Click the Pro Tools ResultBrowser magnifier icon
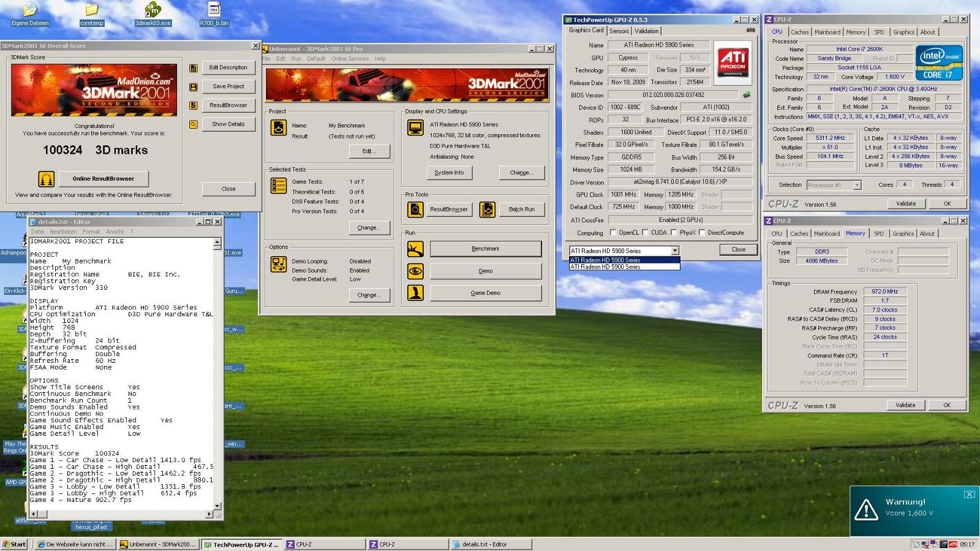 [x=415, y=210]
